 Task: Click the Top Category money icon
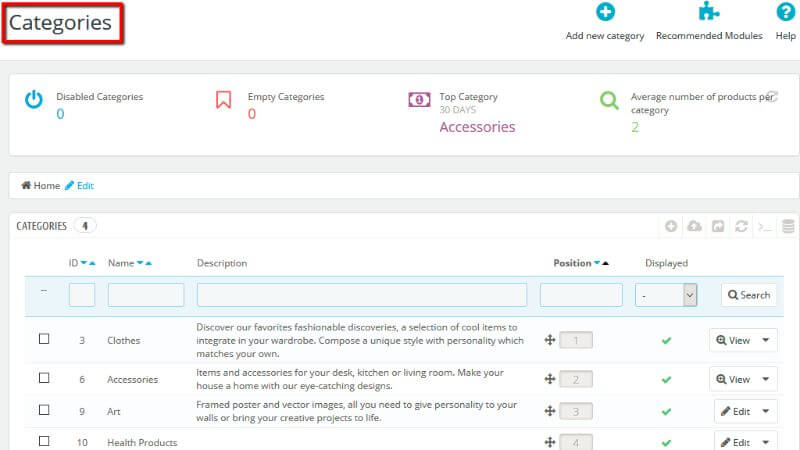point(419,99)
